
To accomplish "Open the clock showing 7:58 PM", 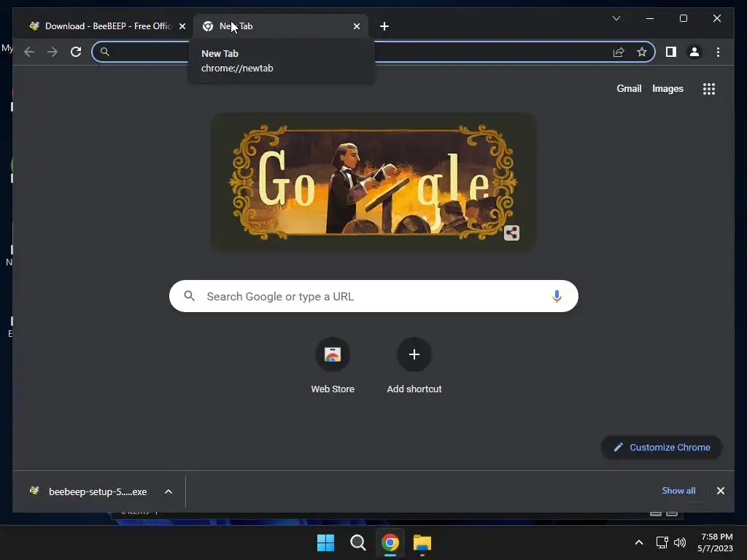I will 715,542.
